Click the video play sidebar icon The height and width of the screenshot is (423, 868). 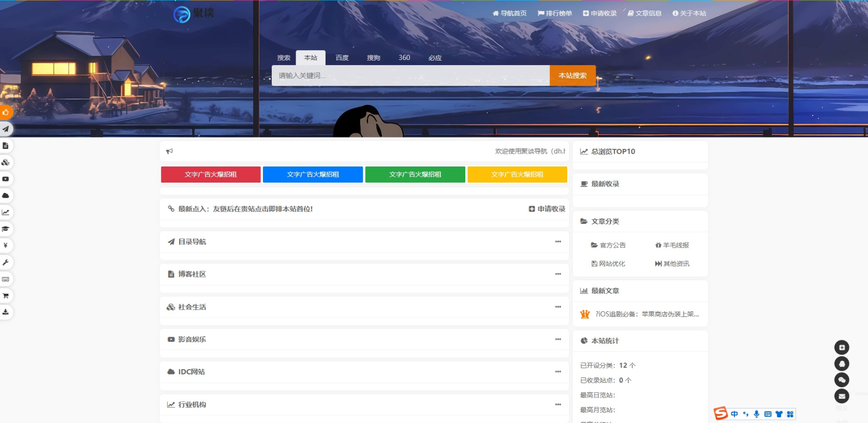pyautogui.click(x=5, y=179)
